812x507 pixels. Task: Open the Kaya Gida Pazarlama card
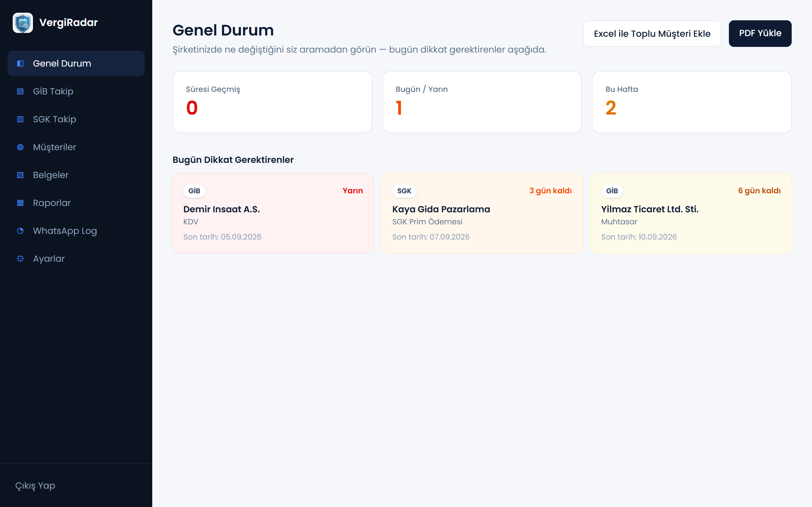(482, 213)
